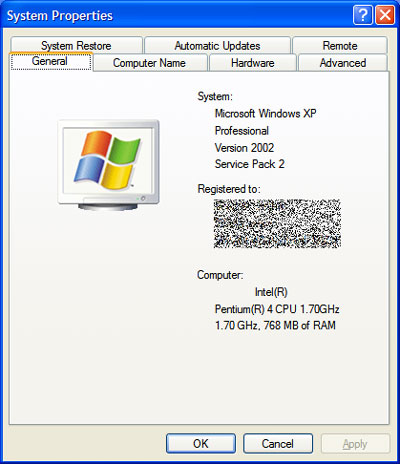Screen dimensions: 400x464
Task: Switch to the Automatic Updates tab
Action: 217,45
